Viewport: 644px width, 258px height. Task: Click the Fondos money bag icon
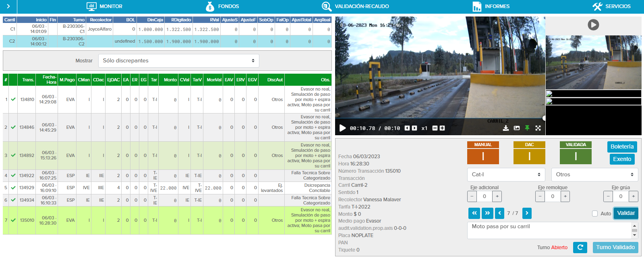click(210, 6)
